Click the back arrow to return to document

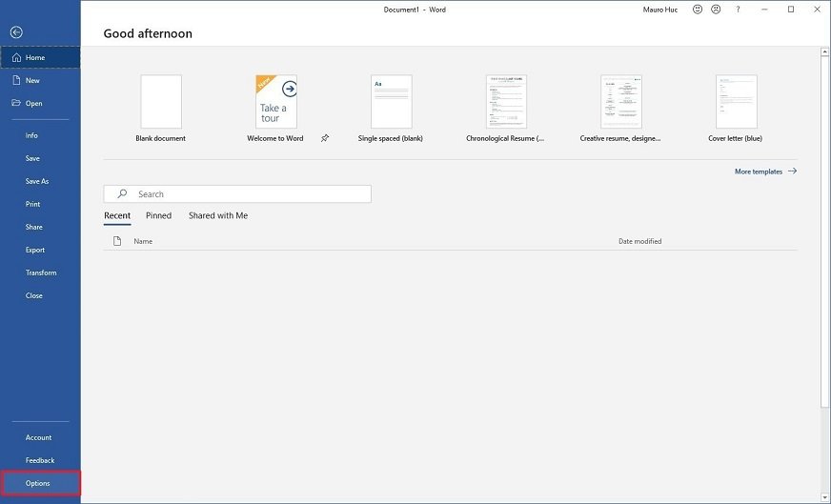click(x=15, y=32)
